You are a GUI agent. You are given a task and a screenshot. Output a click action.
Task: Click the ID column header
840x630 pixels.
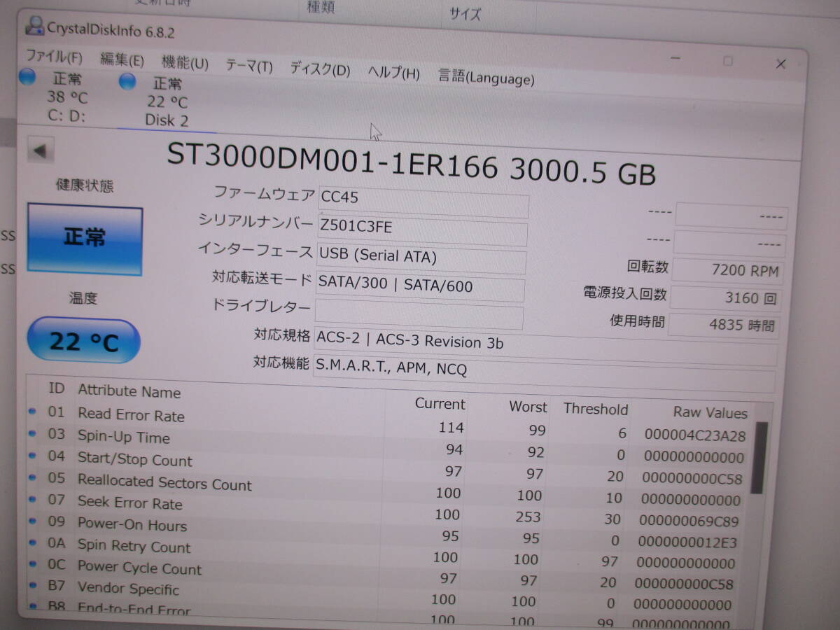56,387
